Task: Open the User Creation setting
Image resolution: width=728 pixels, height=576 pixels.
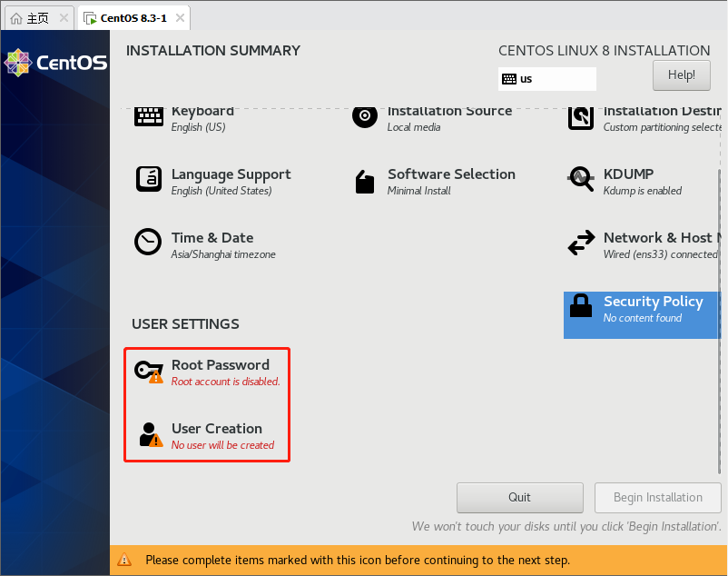Action: [205, 436]
